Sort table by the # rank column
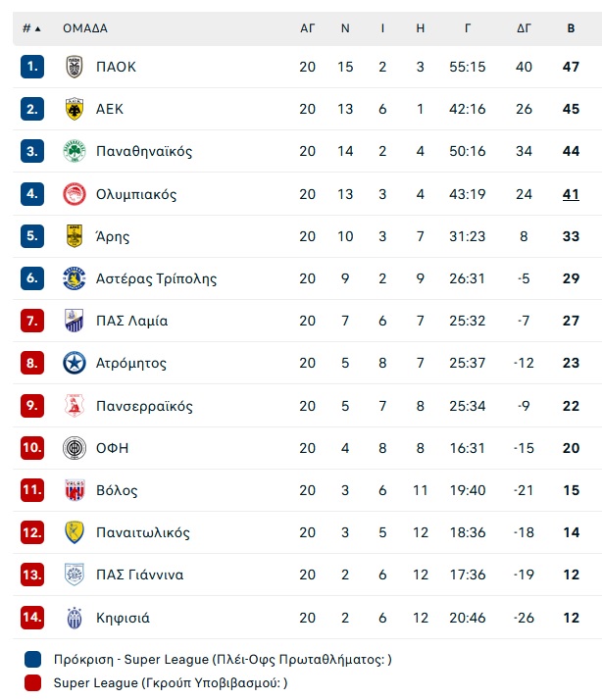The width and height of the screenshot is (602, 700). [31, 28]
